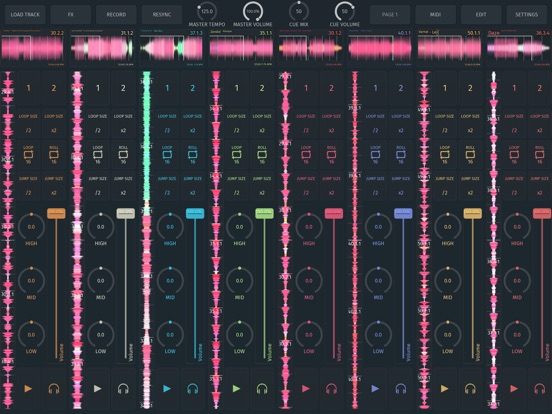Viewport: 552px width, 414px height.
Task: Click the cyan deck's play triangle
Action: 167,389
